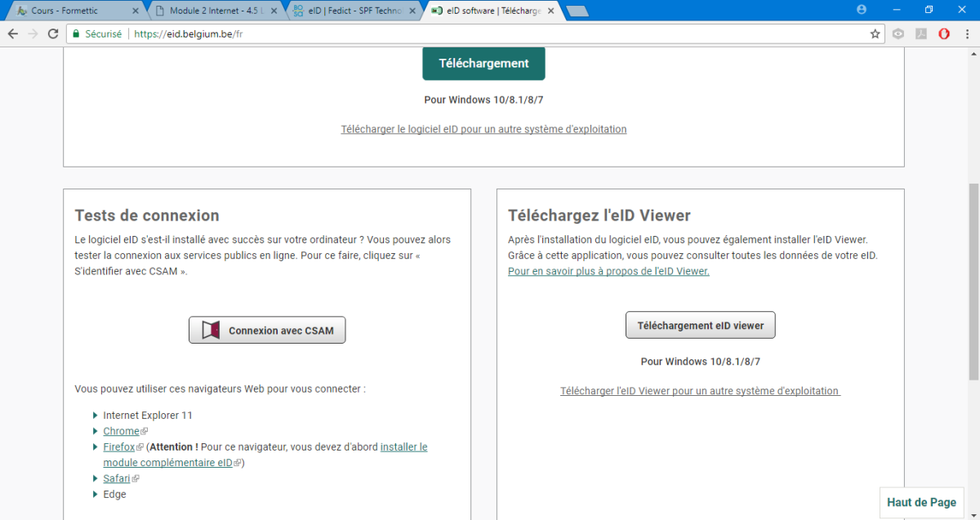Click the red Opera extension icon
Viewport: 980px width, 520px height.
944,34
